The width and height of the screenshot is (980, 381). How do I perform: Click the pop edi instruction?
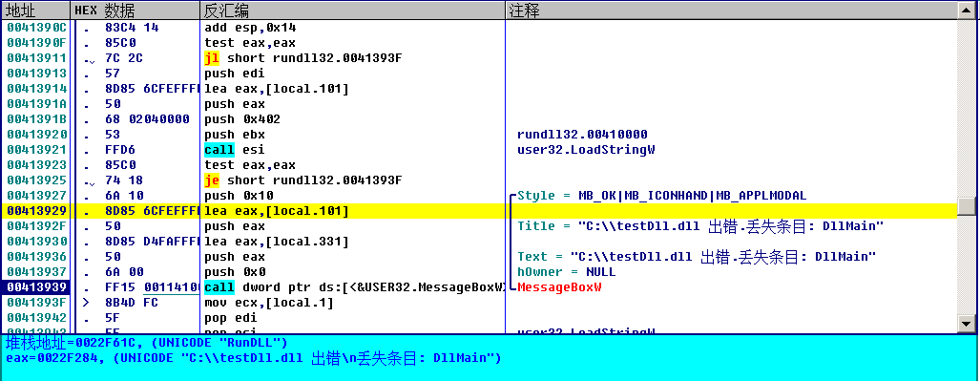click(x=231, y=318)
